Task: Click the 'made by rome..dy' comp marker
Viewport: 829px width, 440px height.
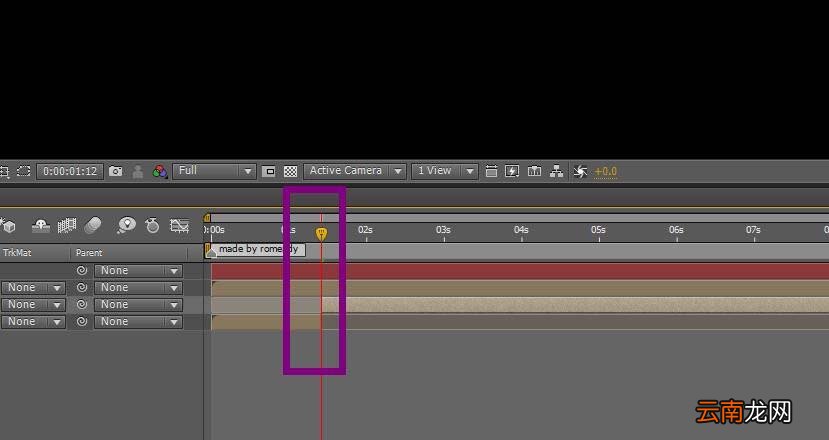Action: [258, 250]
